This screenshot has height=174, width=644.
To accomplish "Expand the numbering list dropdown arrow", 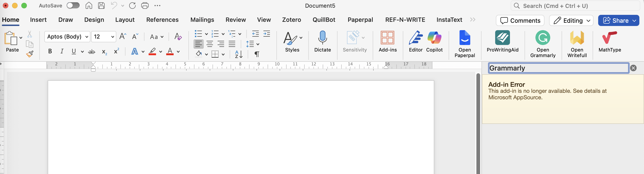I will 223,34.
